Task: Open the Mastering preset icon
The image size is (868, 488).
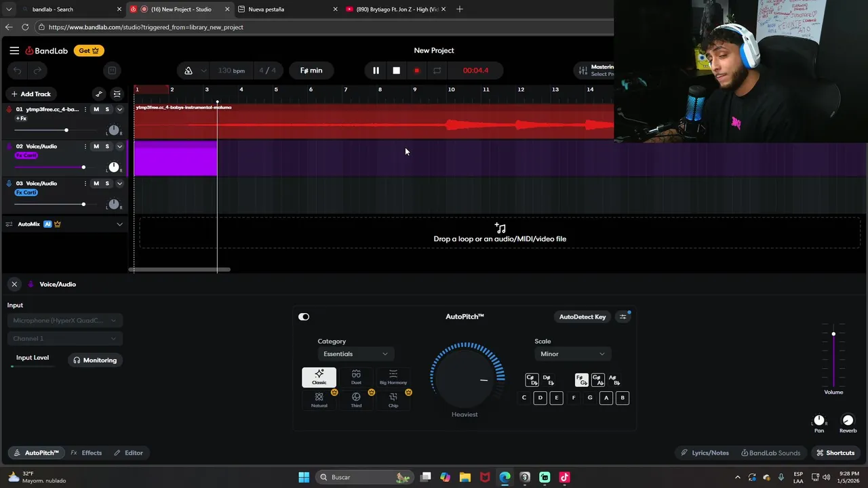Action: coord(583,70)
